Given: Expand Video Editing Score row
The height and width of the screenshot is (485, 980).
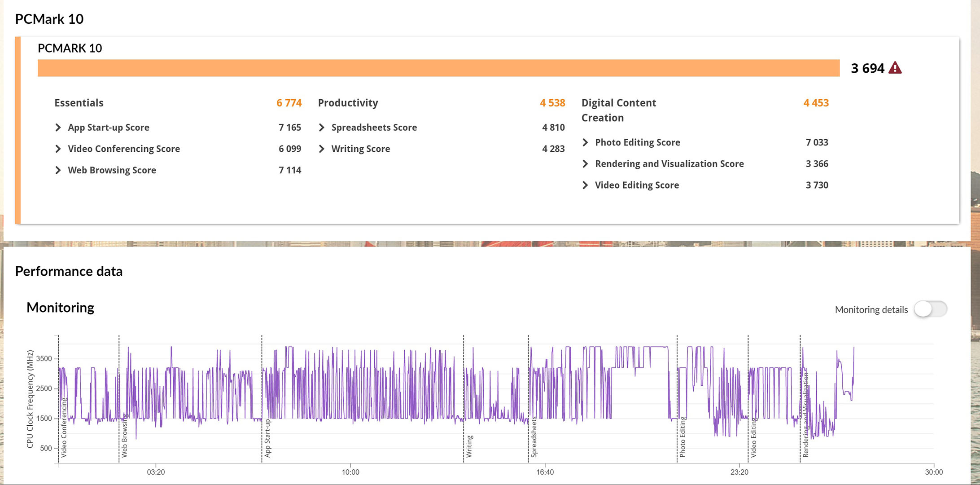Looking at the screenshot, I should point(585,185).
